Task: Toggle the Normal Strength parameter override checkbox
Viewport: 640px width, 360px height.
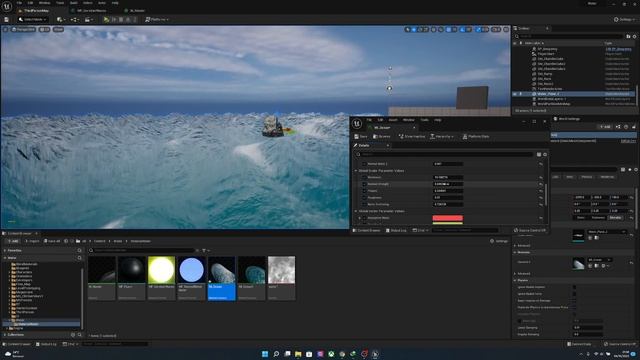Action: coord(364,184)
